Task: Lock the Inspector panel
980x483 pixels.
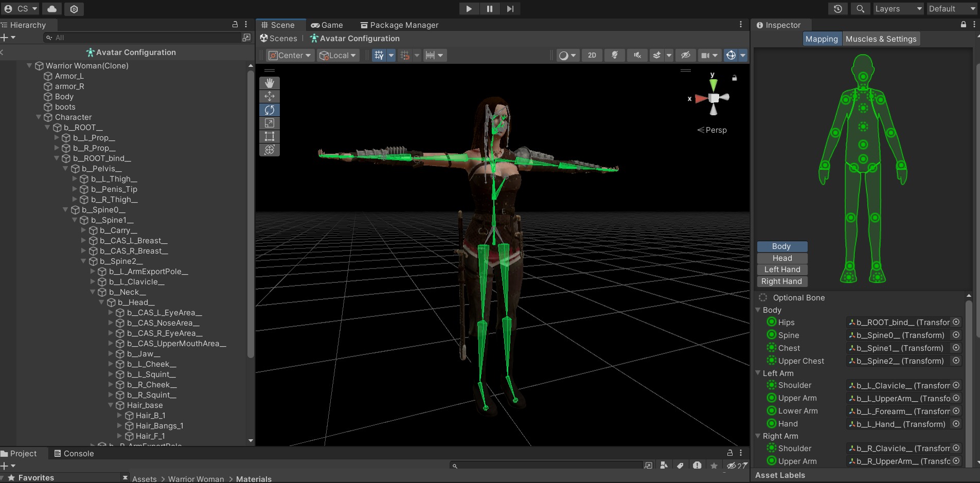Action: coord(964,25)
